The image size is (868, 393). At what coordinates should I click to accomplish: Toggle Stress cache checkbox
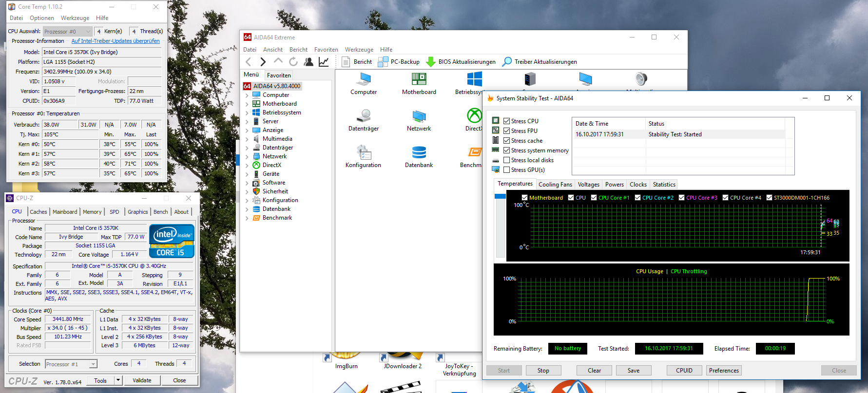(507, 141)
